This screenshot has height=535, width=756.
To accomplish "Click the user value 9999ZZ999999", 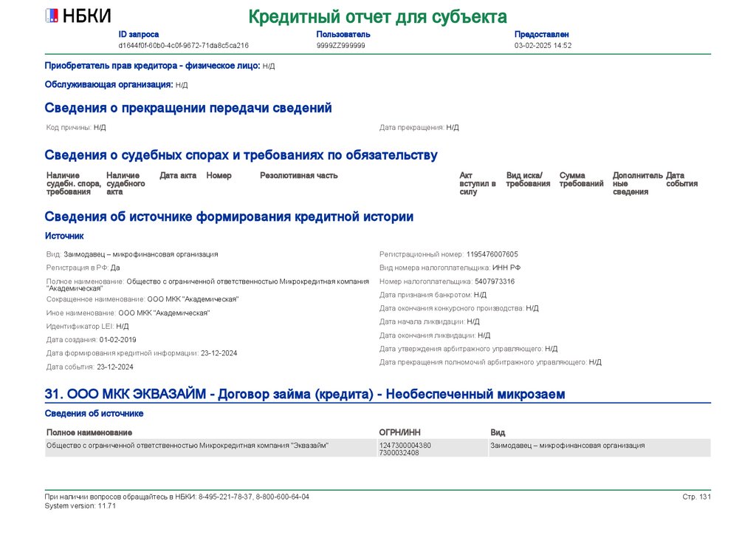I will (341, 45).
